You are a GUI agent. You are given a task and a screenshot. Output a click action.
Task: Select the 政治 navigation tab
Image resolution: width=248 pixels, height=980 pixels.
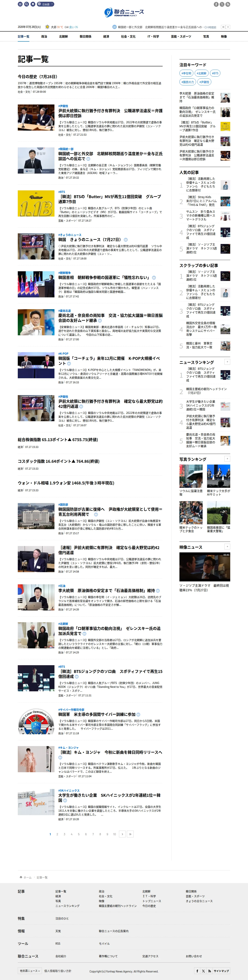click(44, 37)
